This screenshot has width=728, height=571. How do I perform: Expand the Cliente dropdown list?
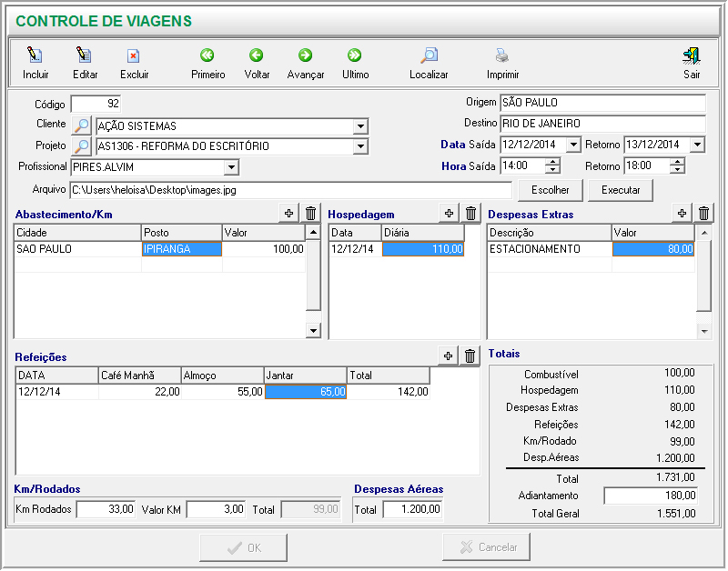click(x=360, y=126)
